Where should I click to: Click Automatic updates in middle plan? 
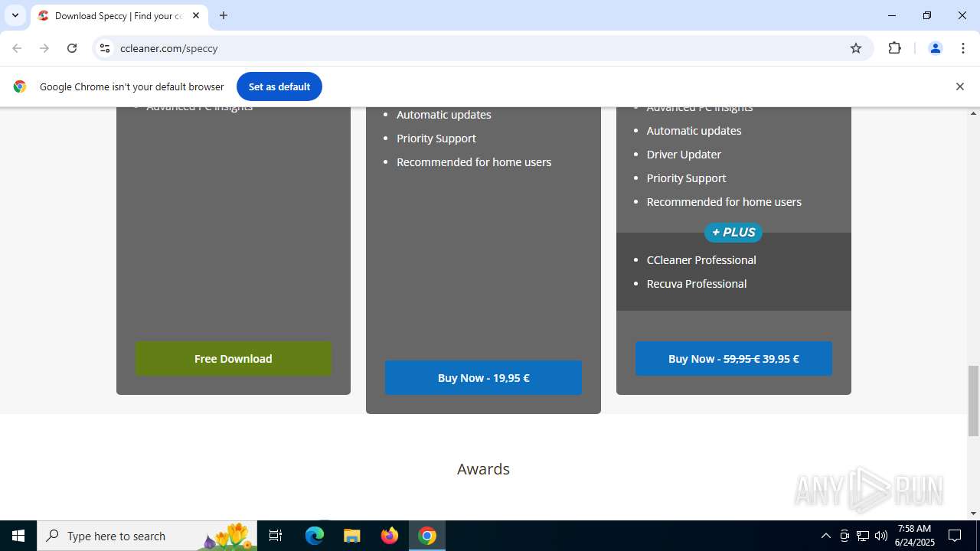click(x=444, y=115)
